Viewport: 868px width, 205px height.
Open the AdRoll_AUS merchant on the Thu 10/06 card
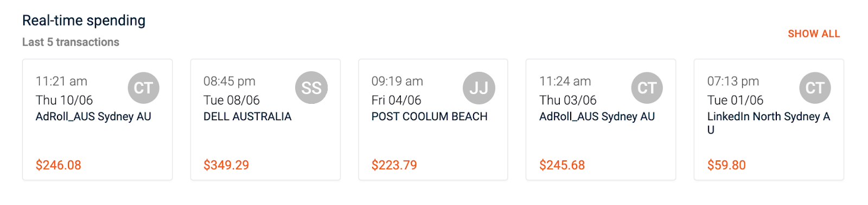pos(93,116)
